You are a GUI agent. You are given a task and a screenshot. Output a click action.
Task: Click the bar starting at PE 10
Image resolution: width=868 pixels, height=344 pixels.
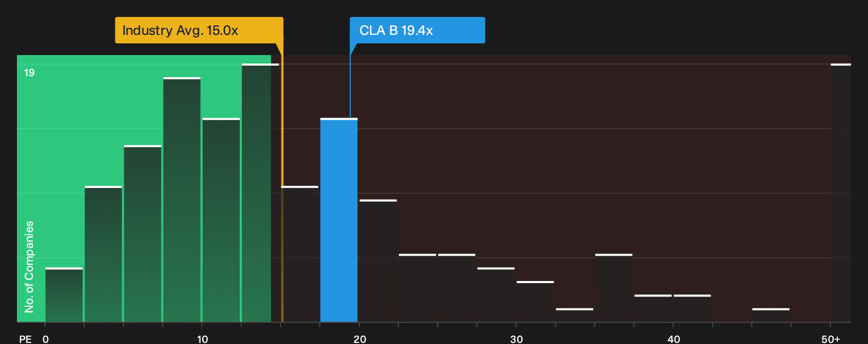click(x=221, y=220)
